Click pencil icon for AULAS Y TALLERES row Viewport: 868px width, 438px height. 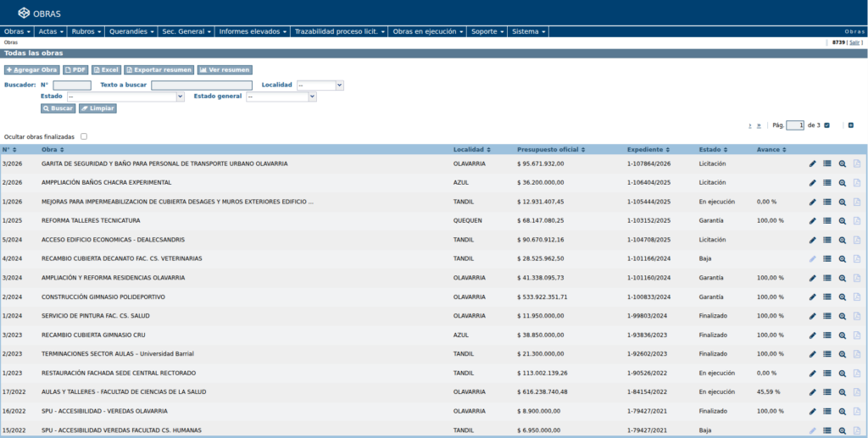pyautogui.click(x=812, y=392)
